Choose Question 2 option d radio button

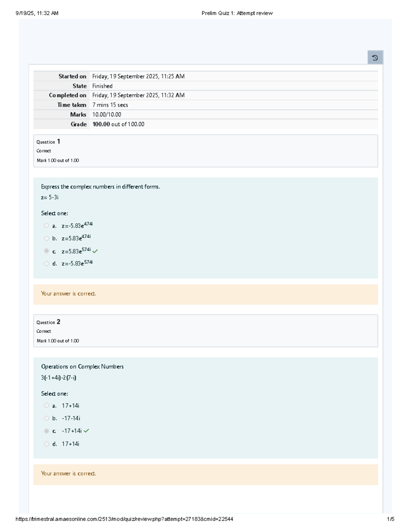point(47,444)
